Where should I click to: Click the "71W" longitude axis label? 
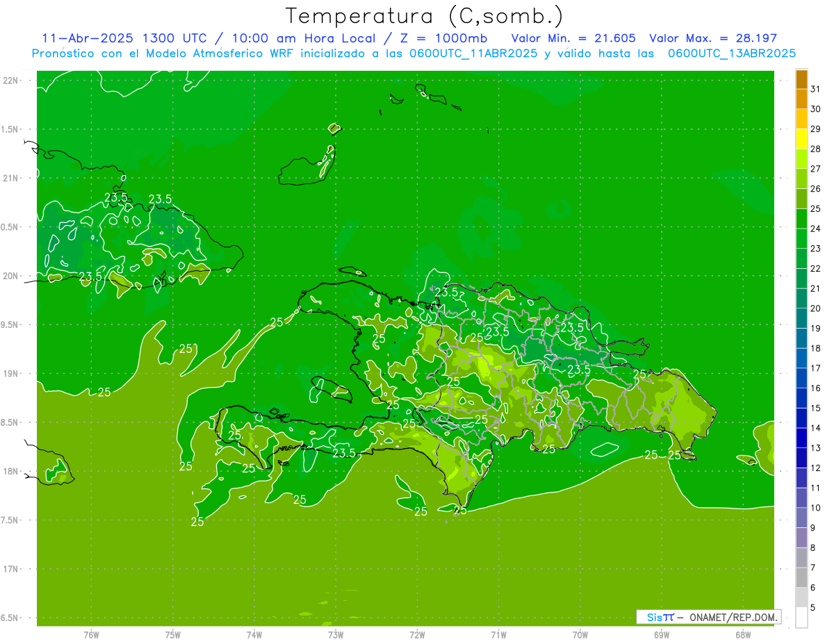click(498, 635)
